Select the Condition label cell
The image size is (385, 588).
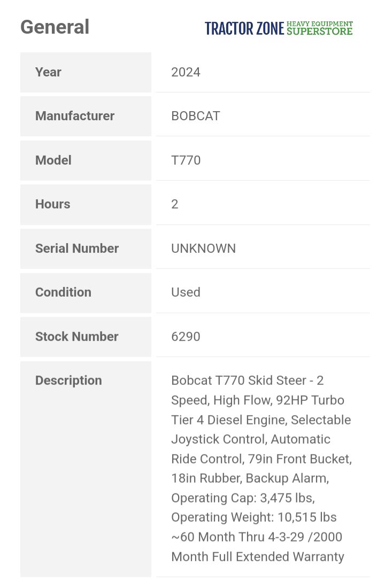[86, 292]
